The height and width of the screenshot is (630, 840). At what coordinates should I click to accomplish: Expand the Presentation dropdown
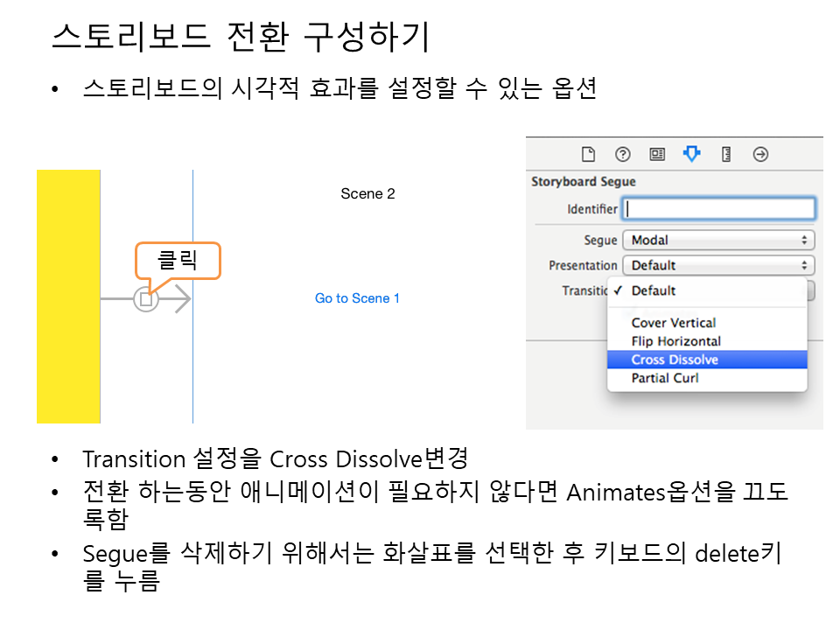(718, 265)
